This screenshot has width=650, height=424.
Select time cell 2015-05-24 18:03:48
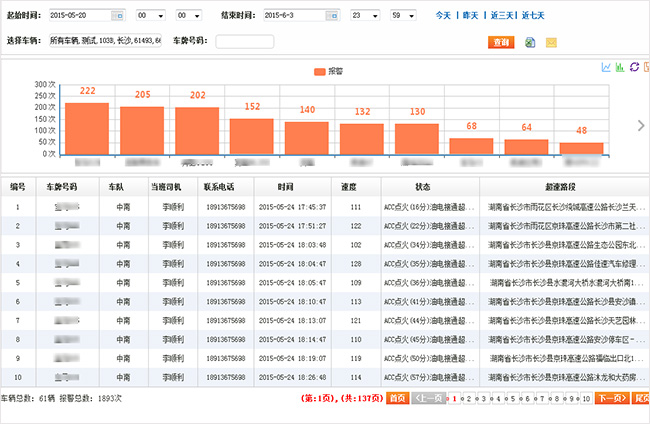[292, 245]
